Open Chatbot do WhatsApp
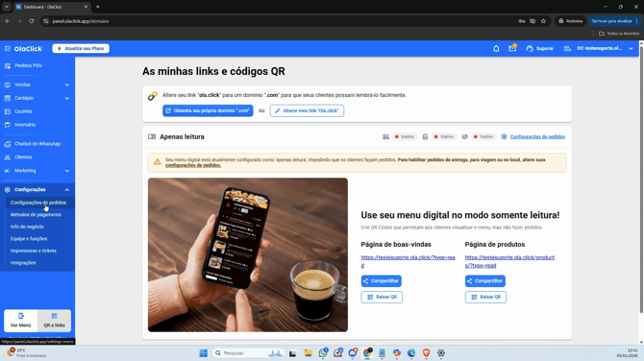This screenshot has width=644, height=361. click(x=37, y=144)
